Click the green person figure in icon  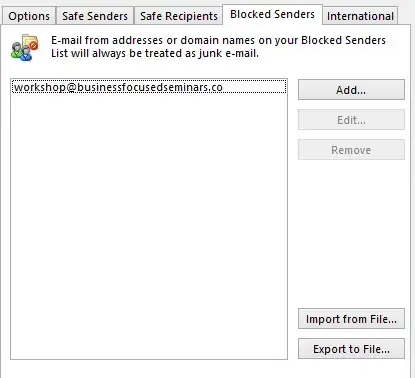(16, 51)
